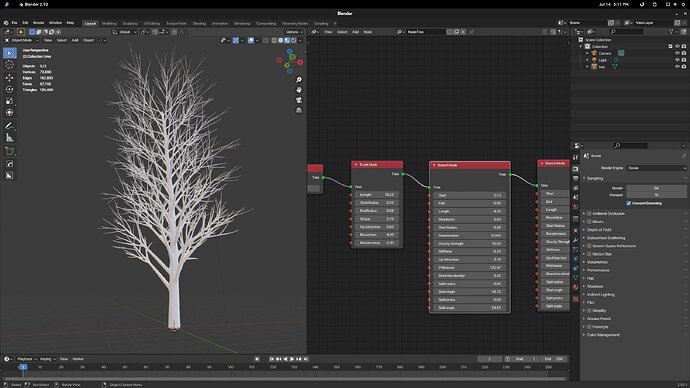Toggle camera view icon in viewport
Image resolution: width=690 pixels, height=388 pixels.
coord(299,100)
